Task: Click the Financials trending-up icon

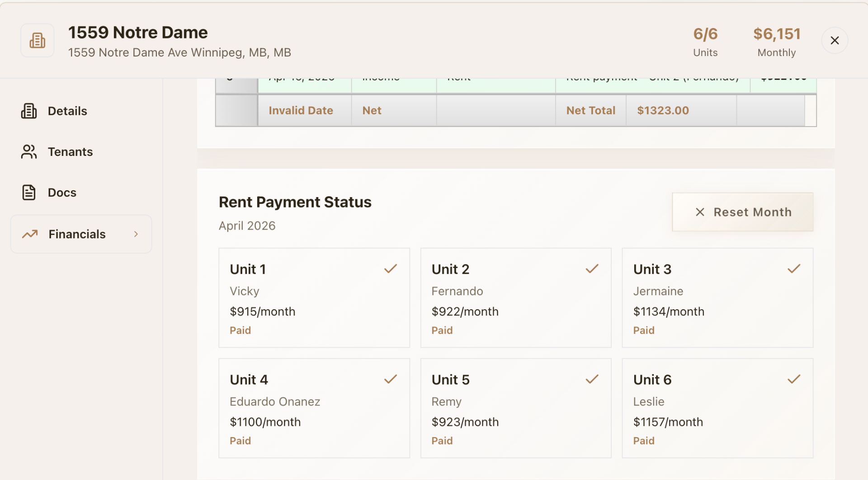Action: (30, 234)
